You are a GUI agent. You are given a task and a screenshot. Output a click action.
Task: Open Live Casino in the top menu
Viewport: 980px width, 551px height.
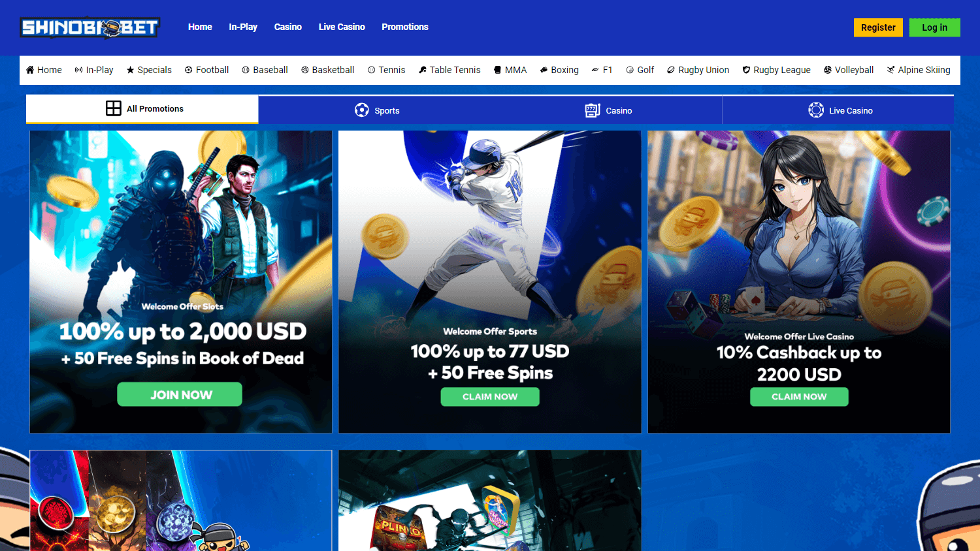[342, 27]
